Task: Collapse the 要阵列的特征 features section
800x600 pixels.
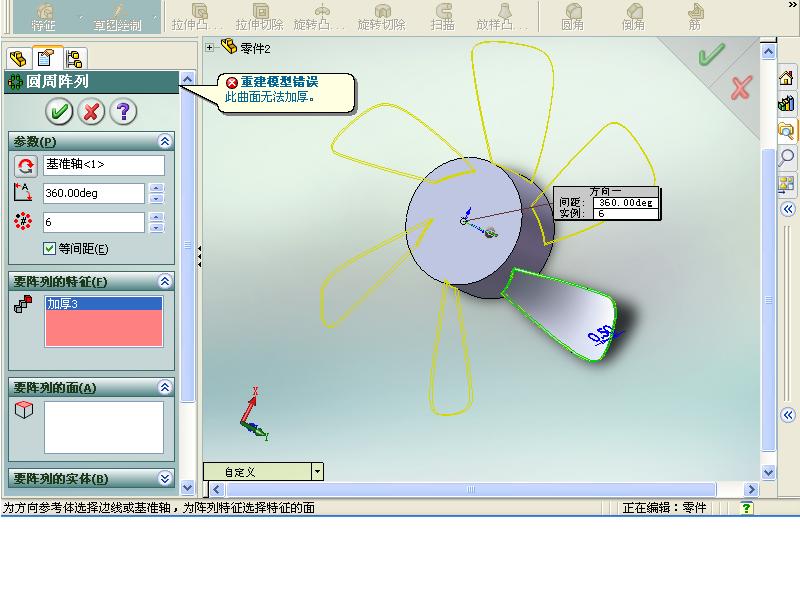Action: coord(166,282)
